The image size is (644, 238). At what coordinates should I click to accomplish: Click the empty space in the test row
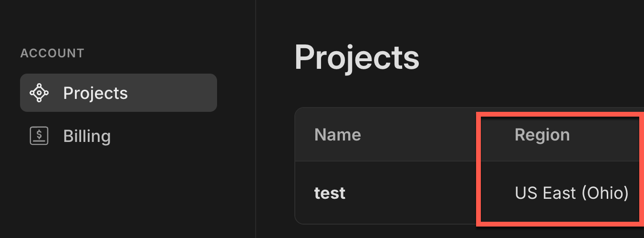410,193
